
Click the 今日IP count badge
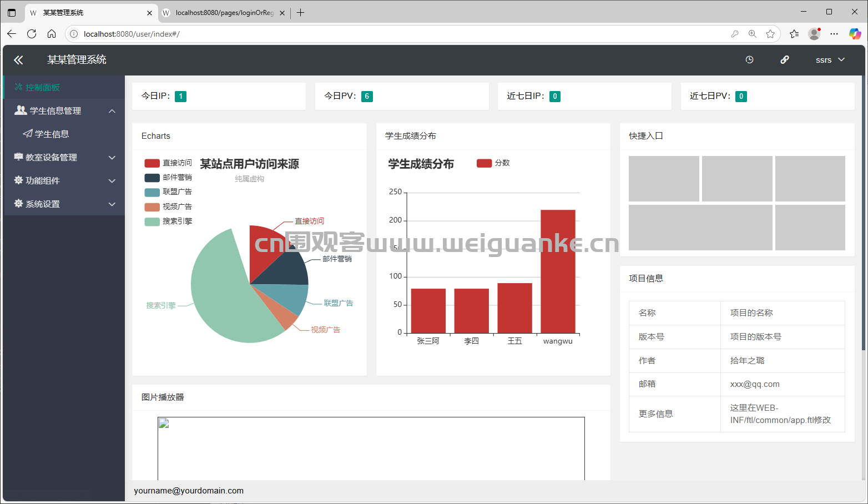[180, 97]
